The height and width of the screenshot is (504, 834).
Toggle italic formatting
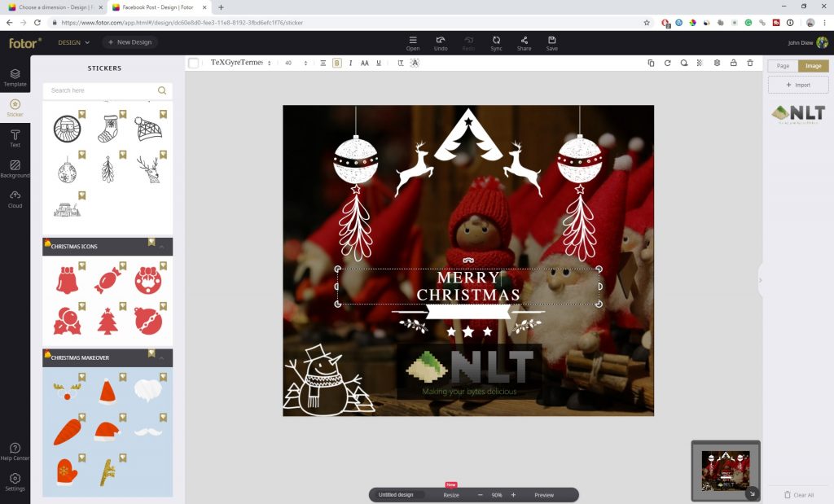[x=350, y=63]
